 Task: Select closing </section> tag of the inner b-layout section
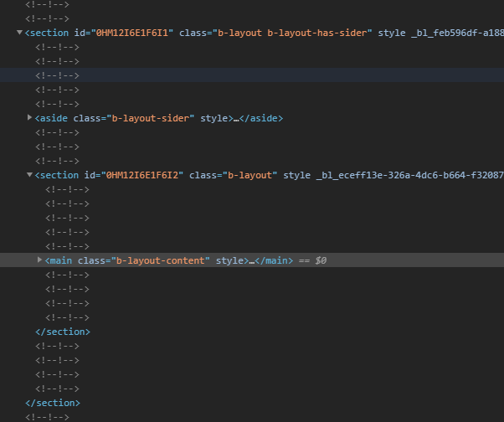pyautogui.click(x=63, y=332)
